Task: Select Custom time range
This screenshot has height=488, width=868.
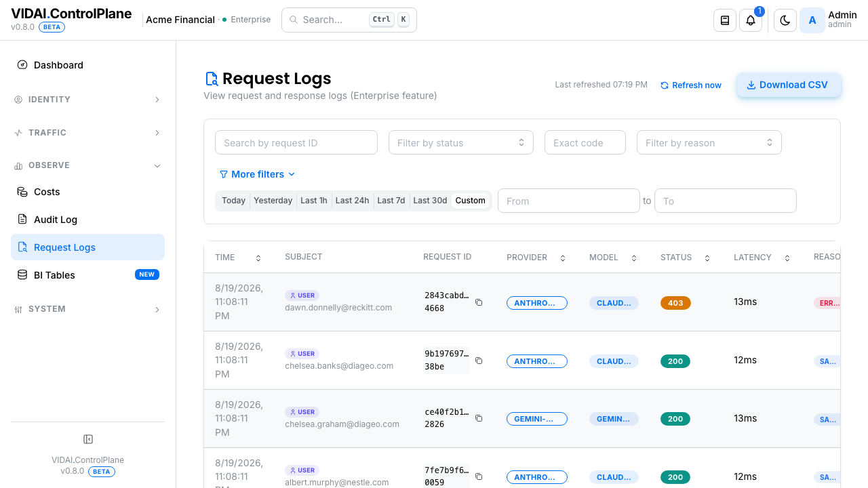Action: point(471,201)
